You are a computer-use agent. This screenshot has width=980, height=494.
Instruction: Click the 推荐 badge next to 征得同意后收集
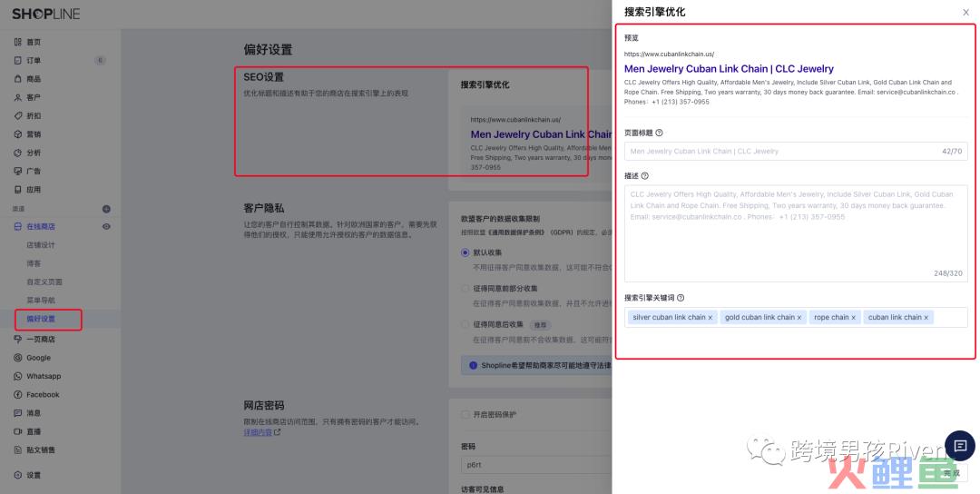click(x=540, y=325)
